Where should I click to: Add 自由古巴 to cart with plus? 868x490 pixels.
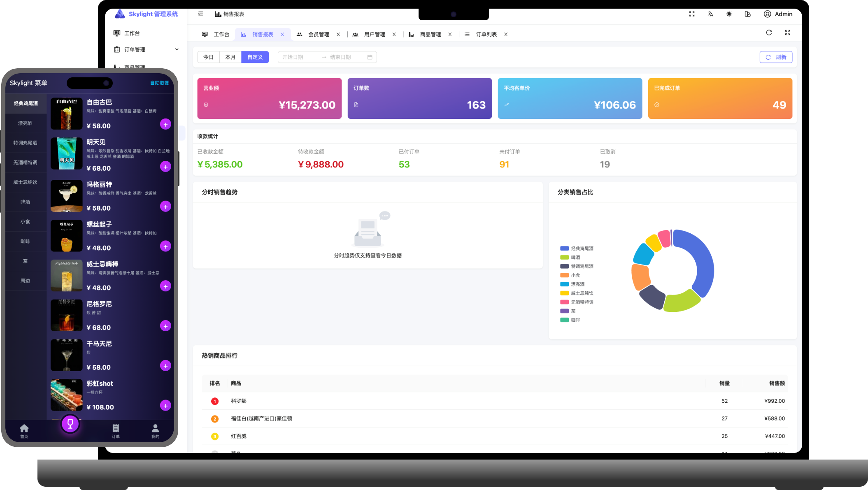coord(165,125)
